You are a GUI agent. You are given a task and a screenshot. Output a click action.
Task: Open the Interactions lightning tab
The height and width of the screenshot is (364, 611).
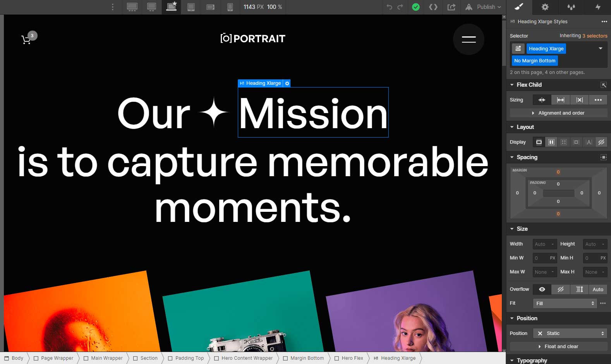point(597,7)
